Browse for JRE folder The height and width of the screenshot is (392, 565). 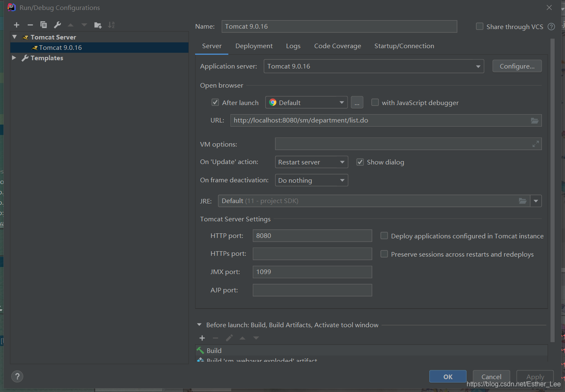523,201
